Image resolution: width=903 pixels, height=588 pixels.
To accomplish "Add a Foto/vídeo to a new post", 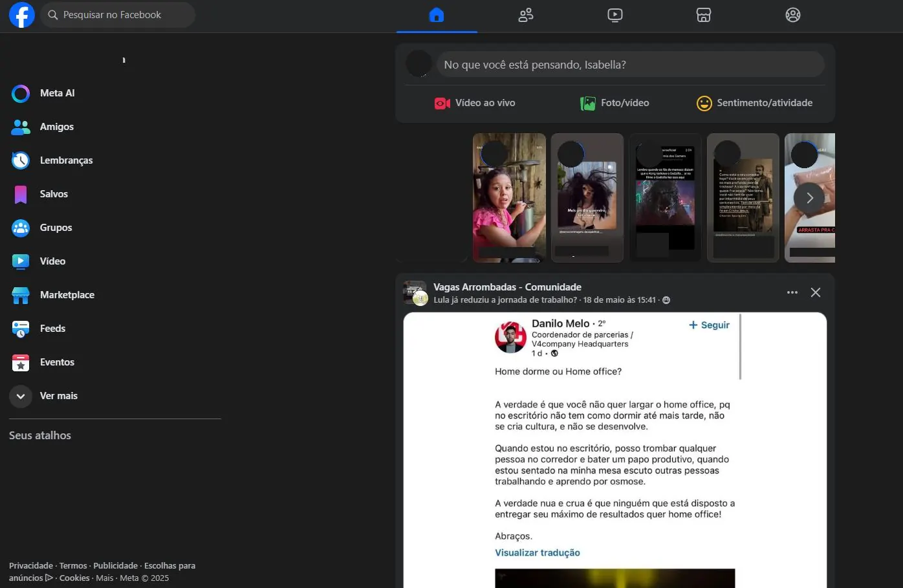I will [x=614, y=102].
